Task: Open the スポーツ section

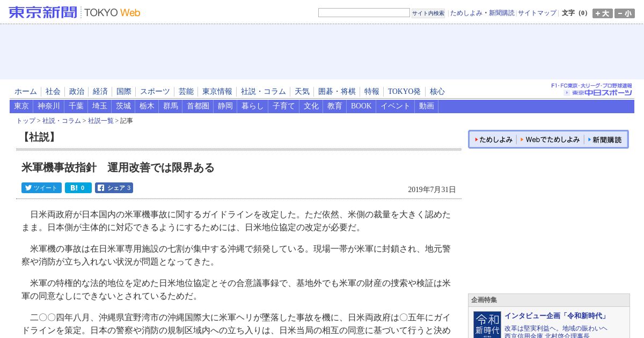Action: (155, 92)
